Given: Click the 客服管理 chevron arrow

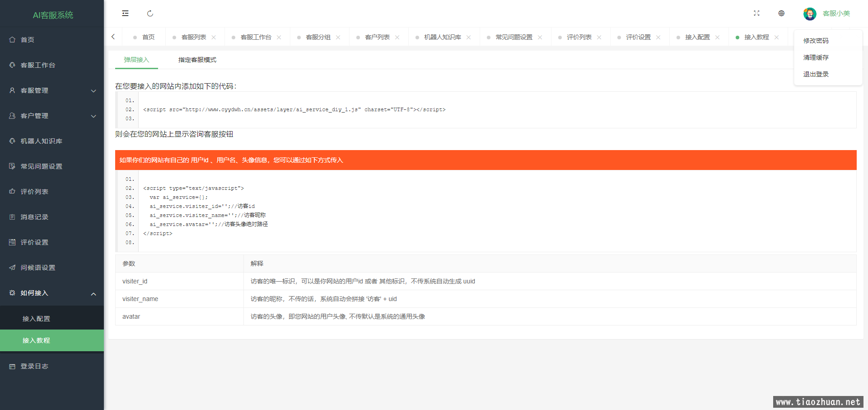Looking at the screenshot, I should (x=93, y=91).
